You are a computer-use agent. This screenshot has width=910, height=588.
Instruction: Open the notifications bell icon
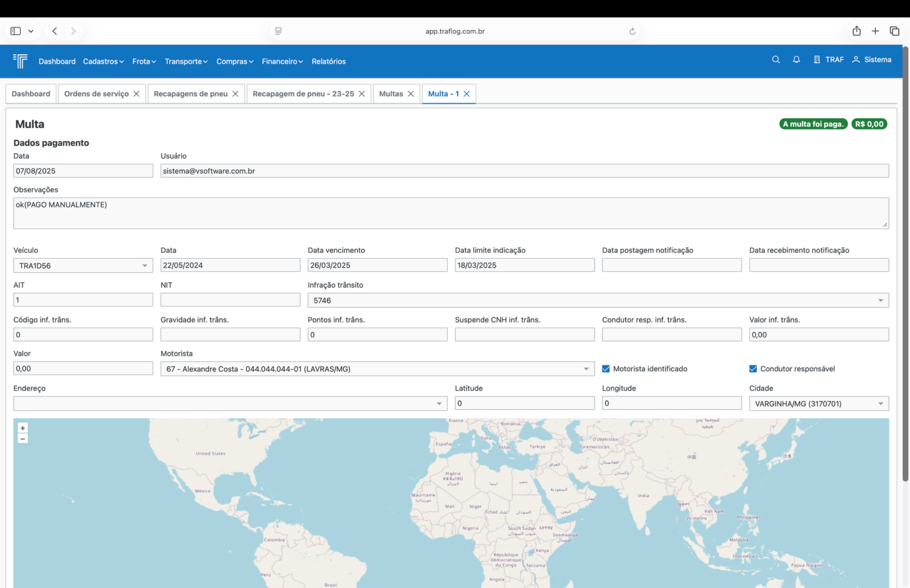tap(796, 60)
